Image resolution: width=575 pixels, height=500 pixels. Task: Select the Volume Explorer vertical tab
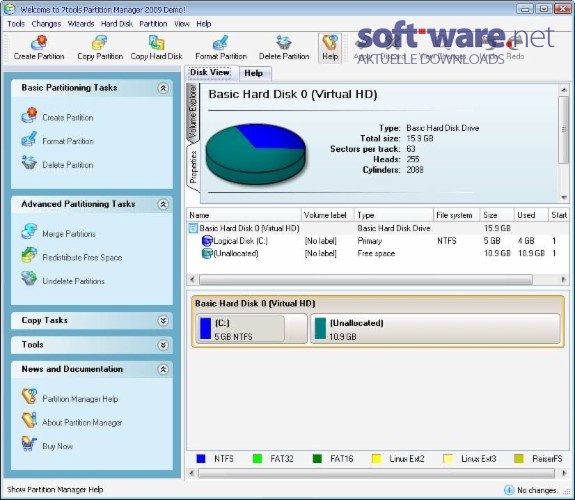193,112
